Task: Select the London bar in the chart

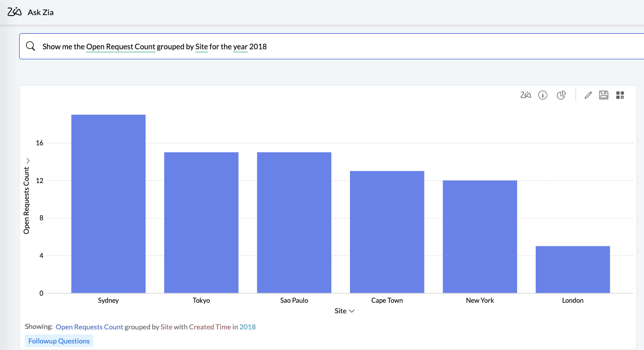Action: (573, 270)
